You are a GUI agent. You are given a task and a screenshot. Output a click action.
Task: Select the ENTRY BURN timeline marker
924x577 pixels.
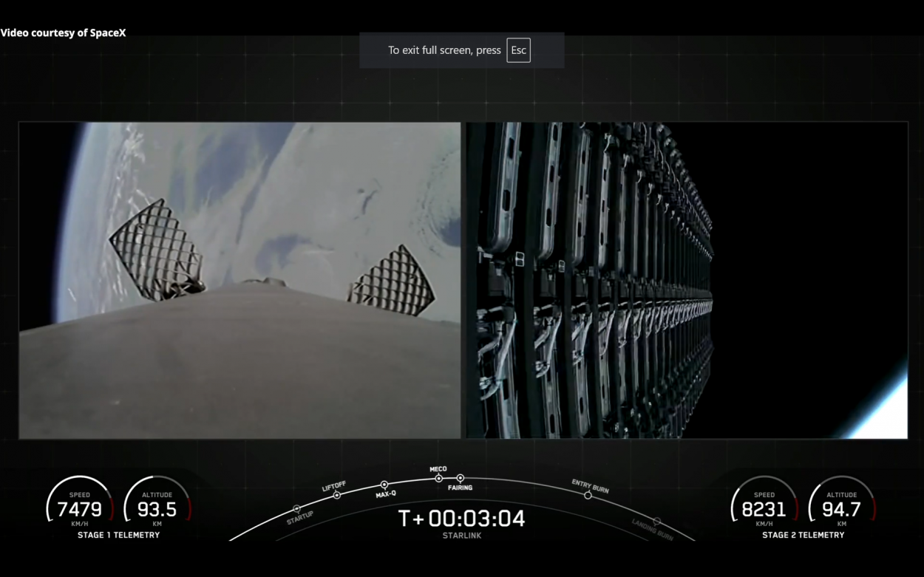pyautogui.click(x=588, y=495)
